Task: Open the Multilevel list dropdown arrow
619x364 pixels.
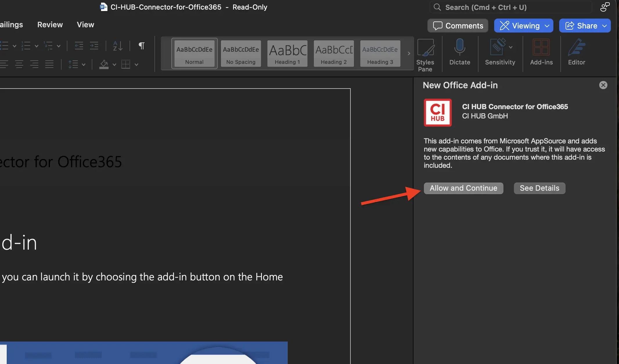Action: pyautogui.click(x=58, y=46)
